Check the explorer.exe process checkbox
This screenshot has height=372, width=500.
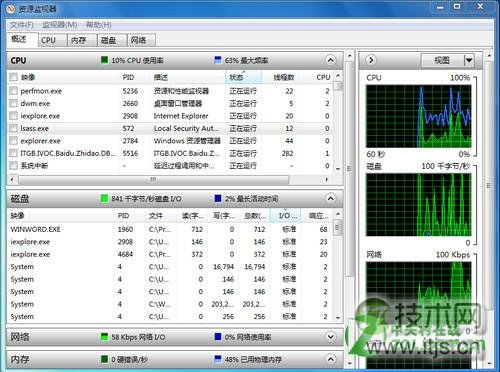pos(13,141)
